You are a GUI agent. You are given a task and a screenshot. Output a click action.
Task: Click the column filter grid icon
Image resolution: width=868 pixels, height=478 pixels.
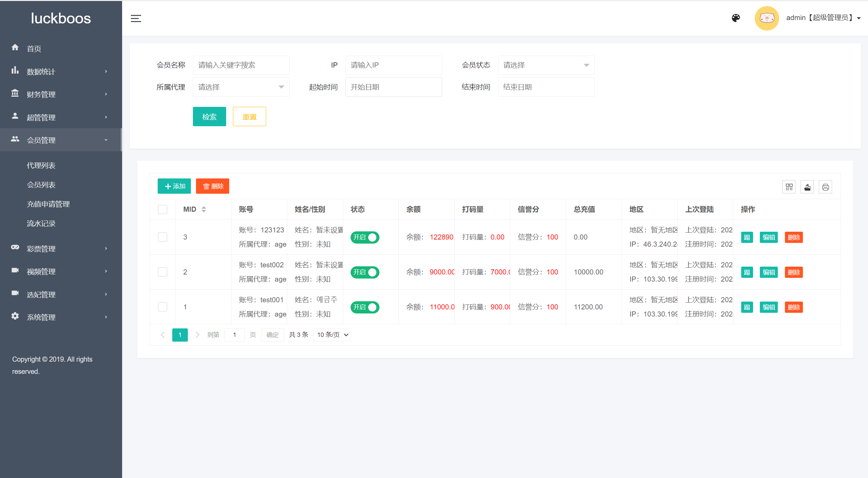(789, 187)
